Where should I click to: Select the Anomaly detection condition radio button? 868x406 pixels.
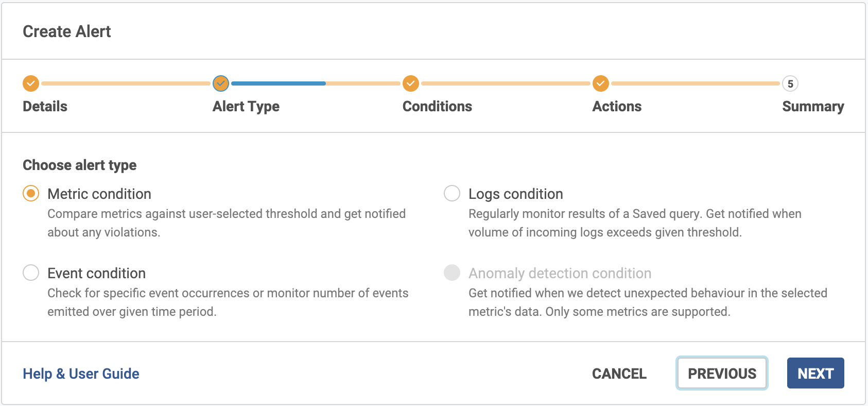click(x=452, y=273)
